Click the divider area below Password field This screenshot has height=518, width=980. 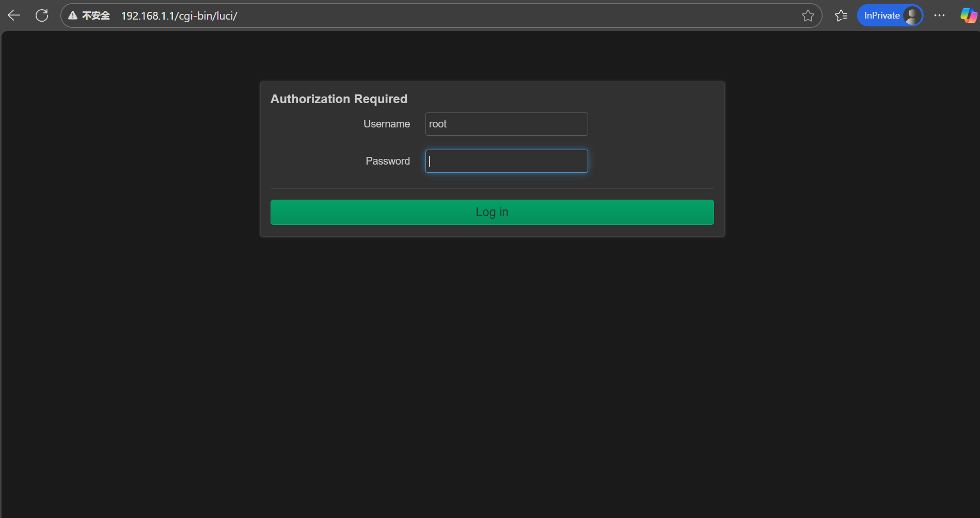[x=492, y=188]
